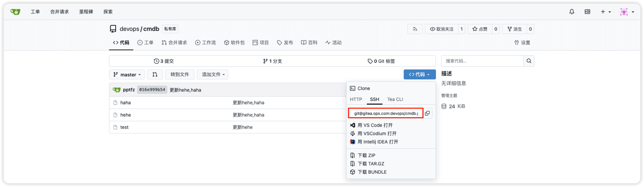The image size is (644, 187).
Task: Click 下载 BUNDLE
Action: tap(369, 172)
